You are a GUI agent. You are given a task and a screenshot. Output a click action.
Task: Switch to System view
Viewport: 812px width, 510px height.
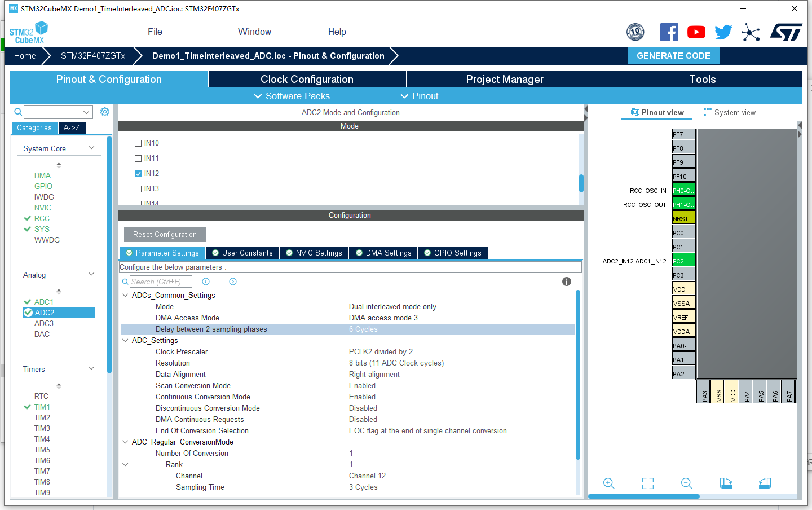tap(730, 112)
